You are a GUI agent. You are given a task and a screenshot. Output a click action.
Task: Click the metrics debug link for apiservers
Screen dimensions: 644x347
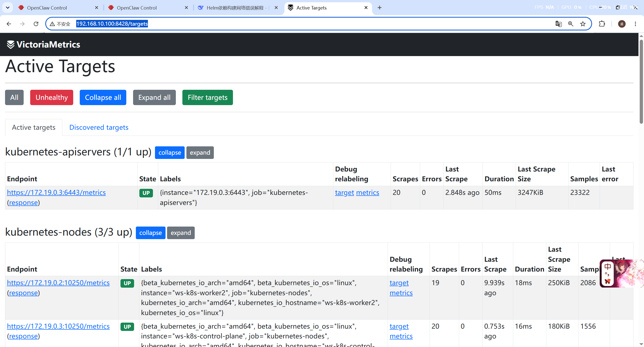click(368, 193)
